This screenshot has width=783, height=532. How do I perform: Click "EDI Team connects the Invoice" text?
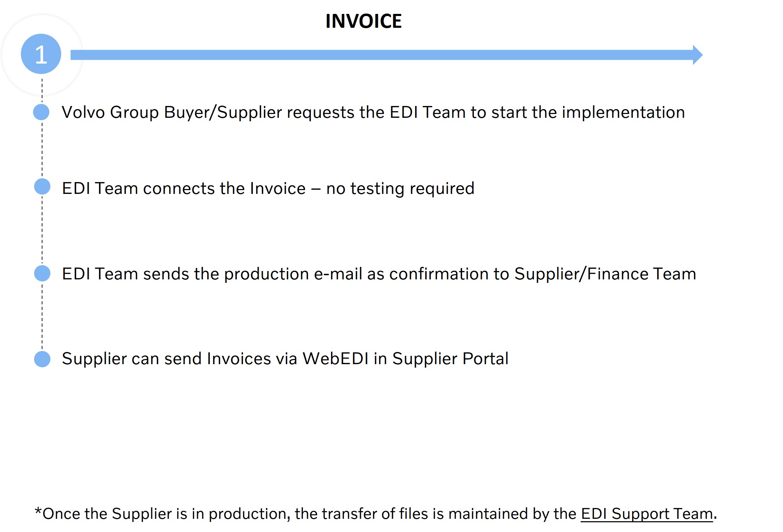point(184,188)
